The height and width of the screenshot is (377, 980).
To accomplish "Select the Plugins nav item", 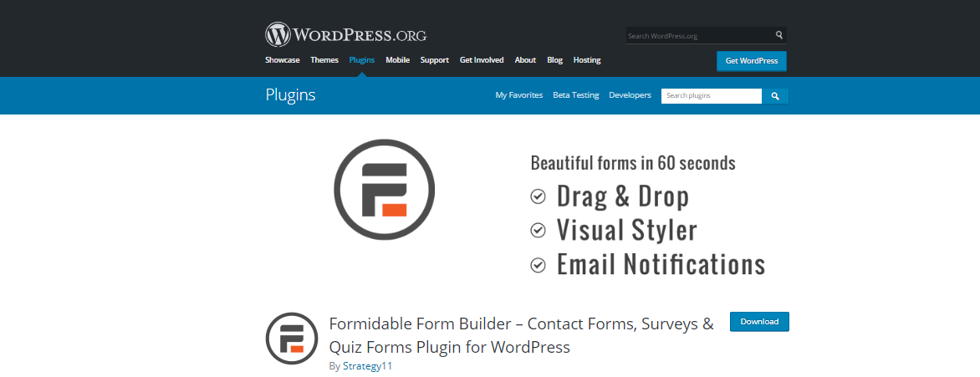I will (x=362, y=60).
